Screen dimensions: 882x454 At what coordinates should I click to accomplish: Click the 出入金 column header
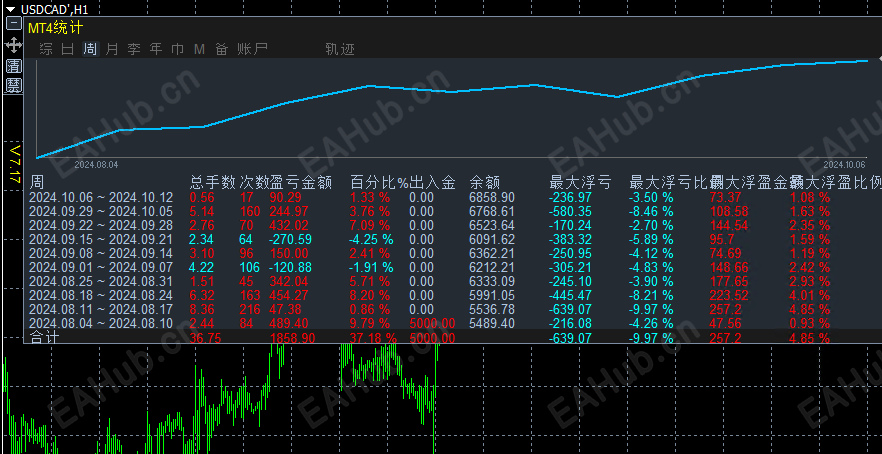tap(432, 182)
